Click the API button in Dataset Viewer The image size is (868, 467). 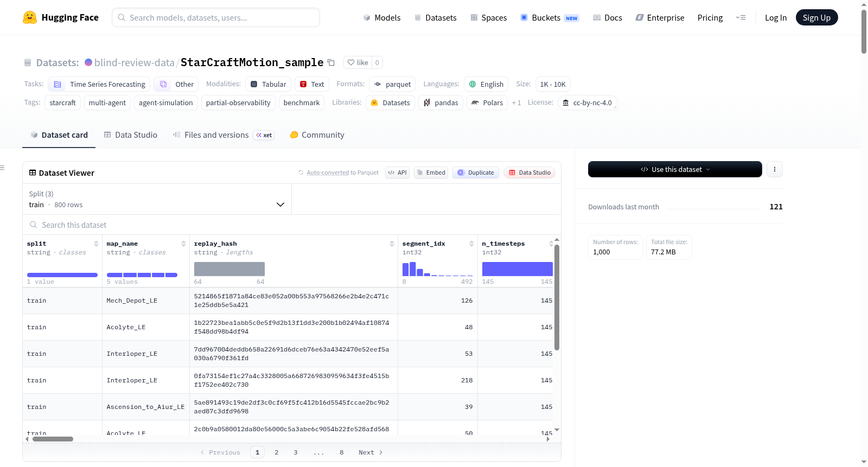coord(397,172)
